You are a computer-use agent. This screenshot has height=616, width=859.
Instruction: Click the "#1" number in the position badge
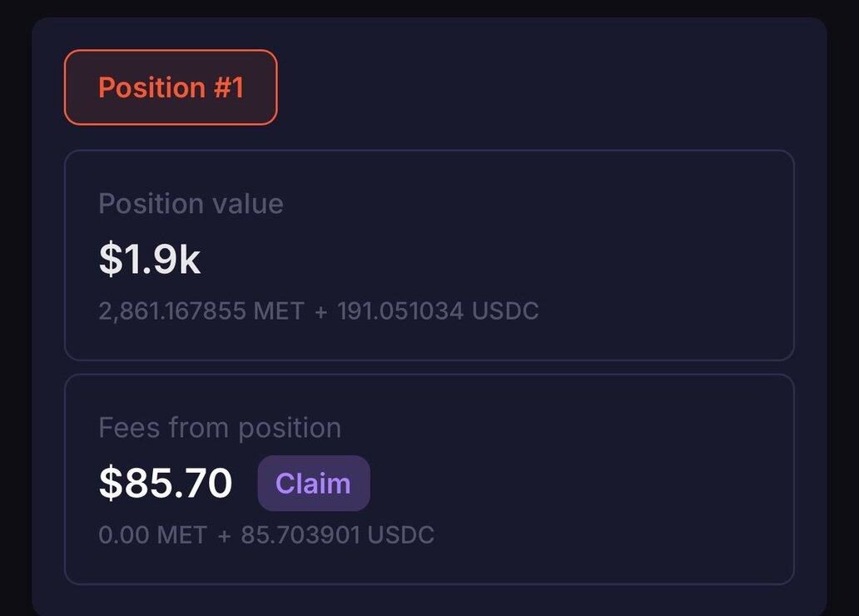click(228, 87)
